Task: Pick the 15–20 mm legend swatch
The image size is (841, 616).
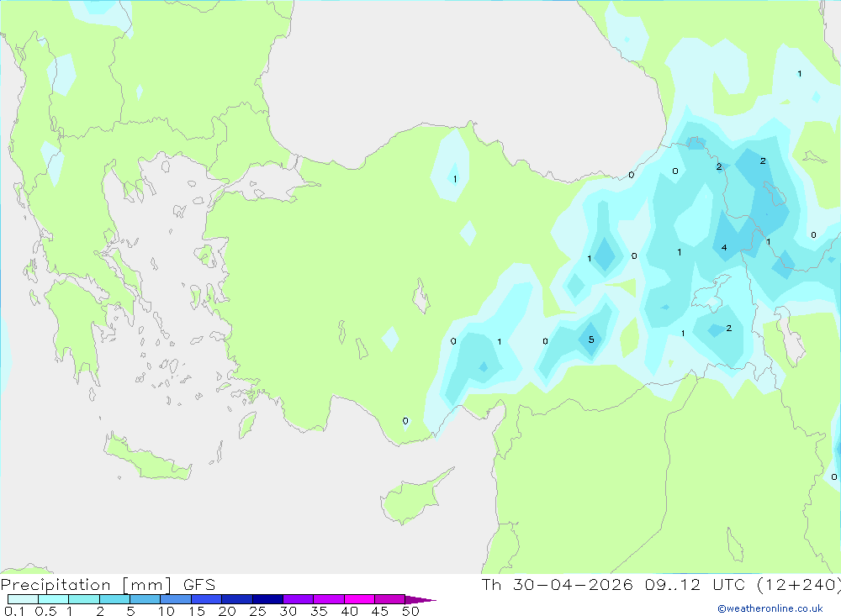Action: point(206,599)
